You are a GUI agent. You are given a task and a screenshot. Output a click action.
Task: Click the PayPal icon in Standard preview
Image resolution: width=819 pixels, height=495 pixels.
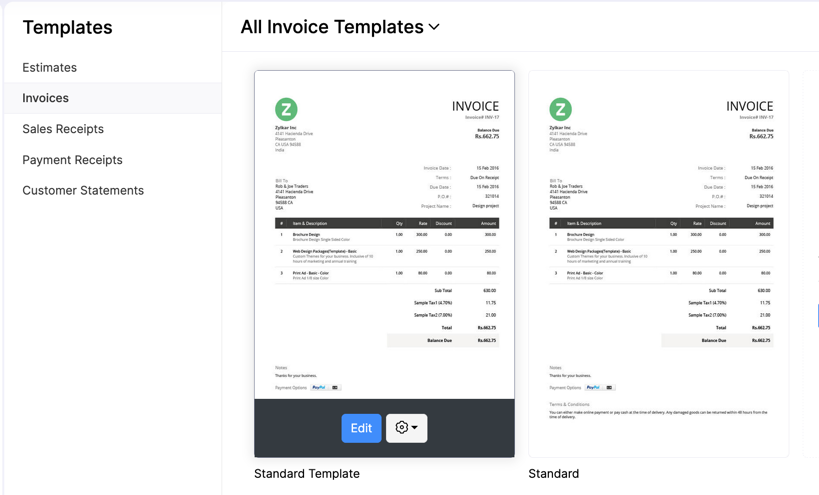pos(593,387)
